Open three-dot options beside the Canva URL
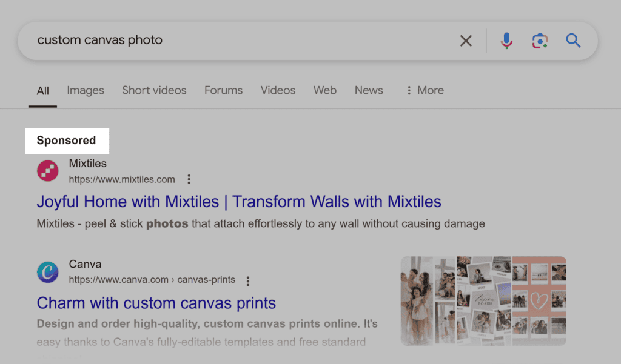This screenshot has width=621, height=364. click(x=247, y=281)
